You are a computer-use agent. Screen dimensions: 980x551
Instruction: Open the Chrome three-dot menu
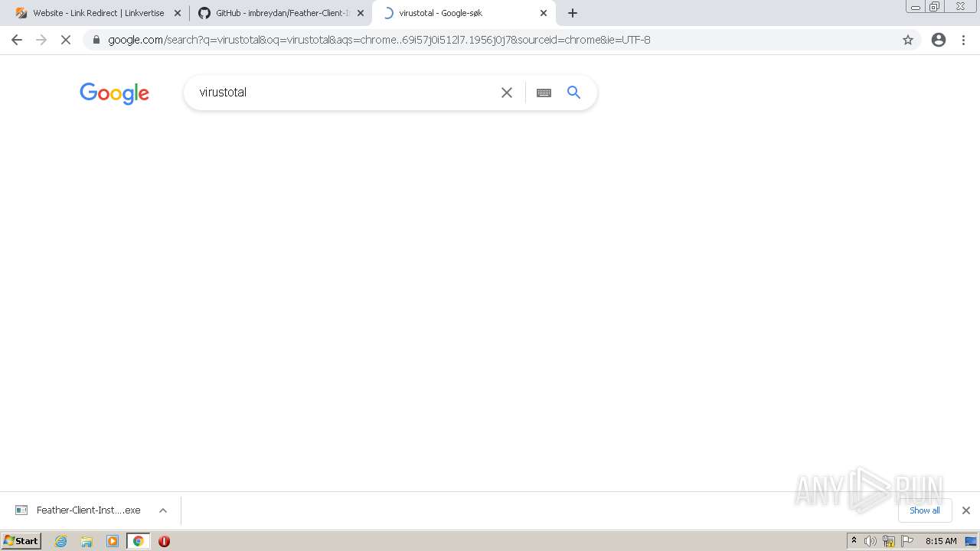coord(964,40)
